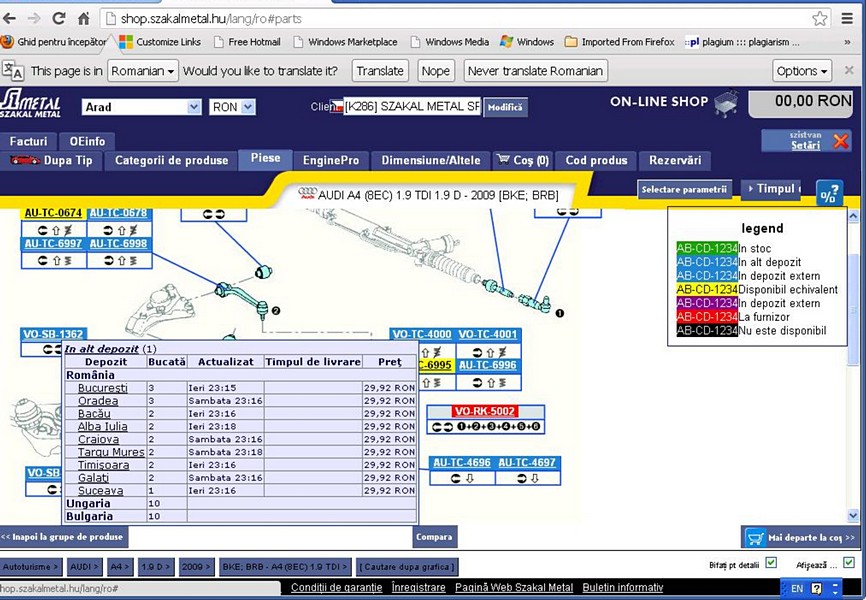Close the translate bar
The height and width of the screenshot is (600, 866).
[x=849, y=70]
